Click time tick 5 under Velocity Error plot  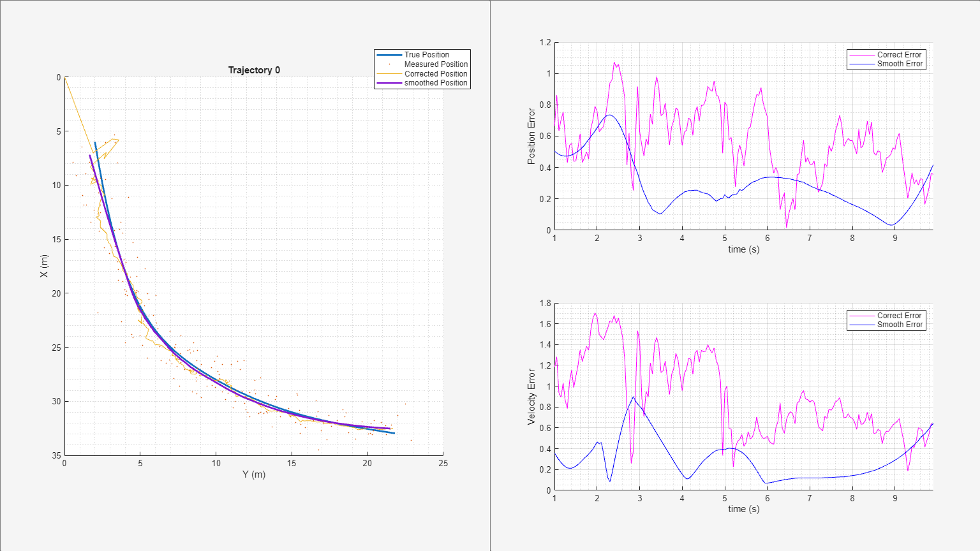tap(725, 498)
